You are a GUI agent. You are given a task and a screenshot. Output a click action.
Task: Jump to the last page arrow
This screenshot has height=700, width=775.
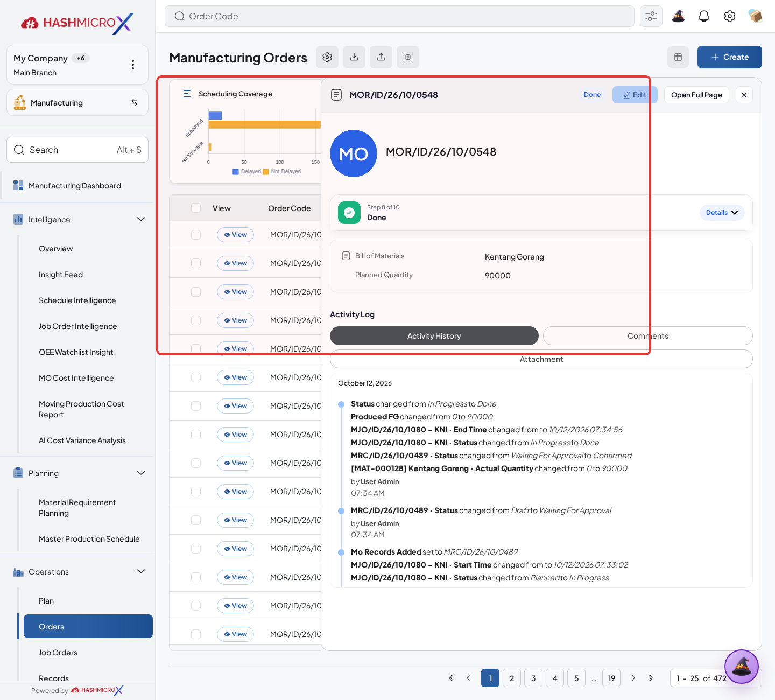(651, 678)
